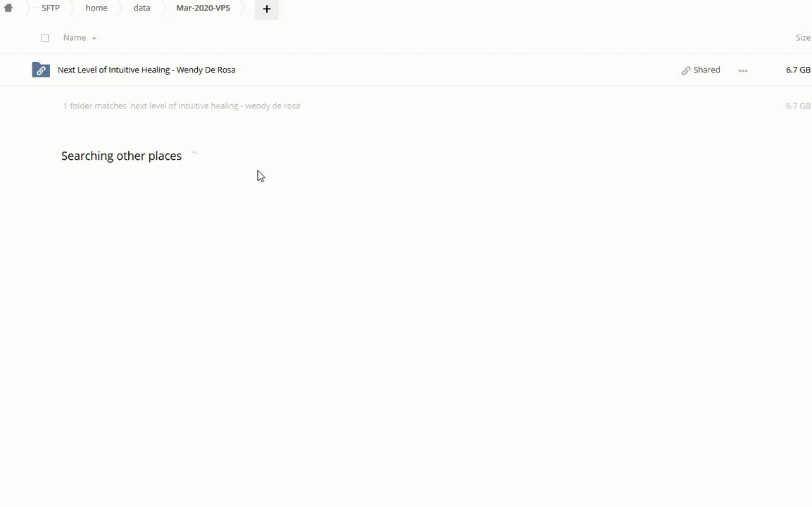812x507 pixels.
Task: Click the loading spinner next to Searching
Action: click(194, 156)
